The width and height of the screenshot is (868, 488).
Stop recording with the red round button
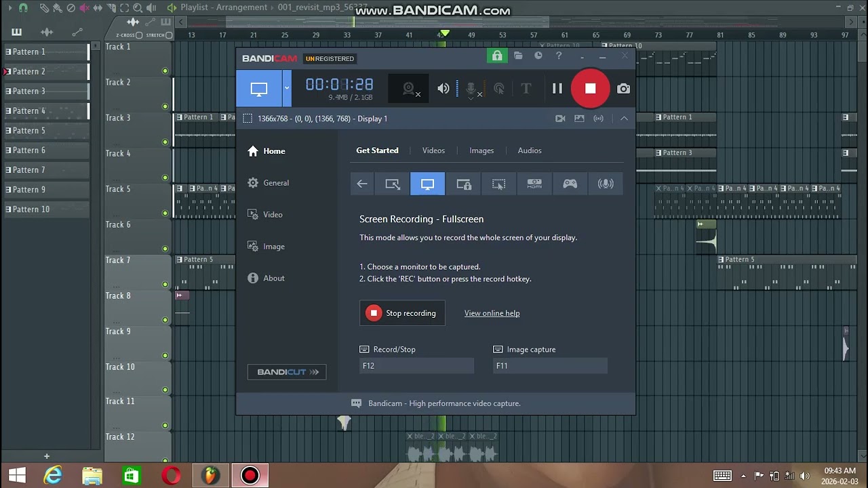pyautogui.click(x=590, y=89)
